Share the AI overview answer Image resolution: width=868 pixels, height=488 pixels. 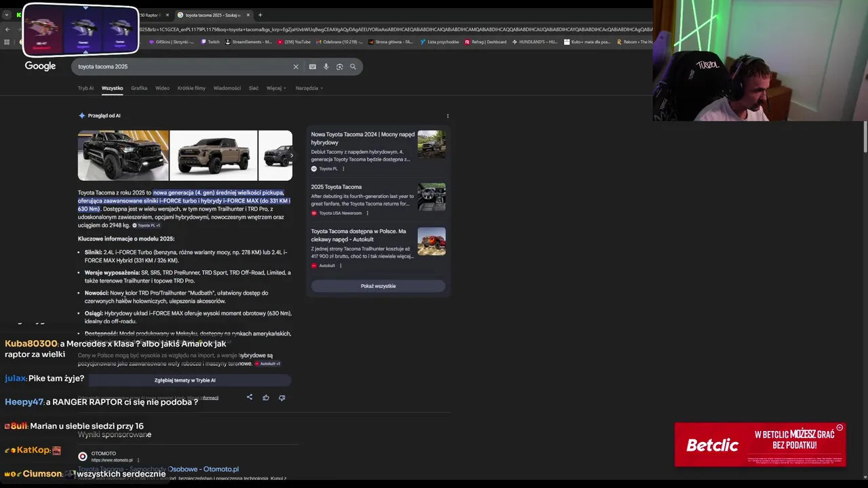tap(250, 397)
